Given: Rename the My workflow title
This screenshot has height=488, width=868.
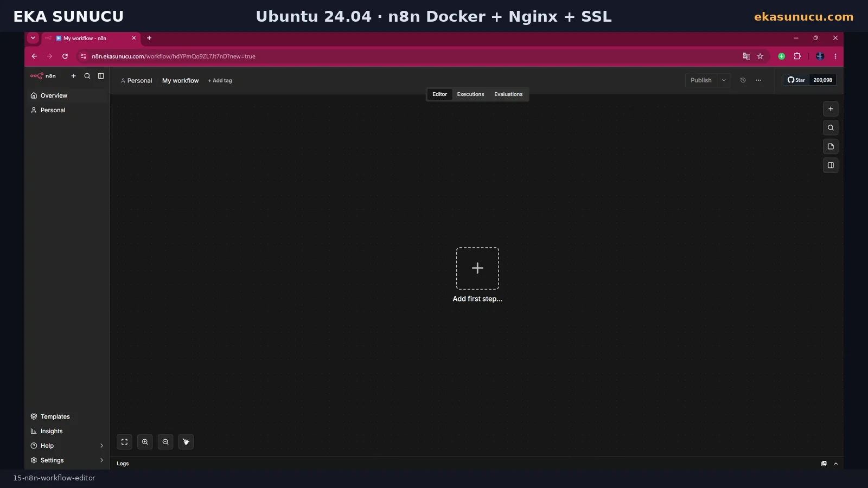Looking at the screenshot, I should tap(181, 81).
